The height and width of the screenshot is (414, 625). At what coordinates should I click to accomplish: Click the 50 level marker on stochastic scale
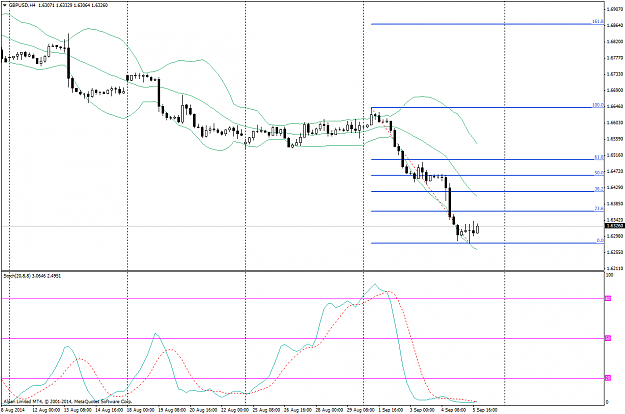tap(608, 338)
